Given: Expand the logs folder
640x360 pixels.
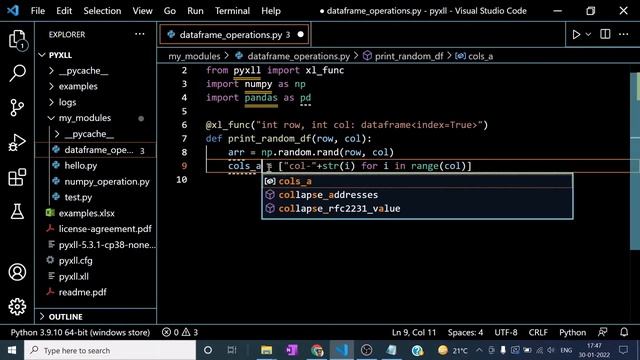Looking at the screenshot, I should click(x=51, y=102).
